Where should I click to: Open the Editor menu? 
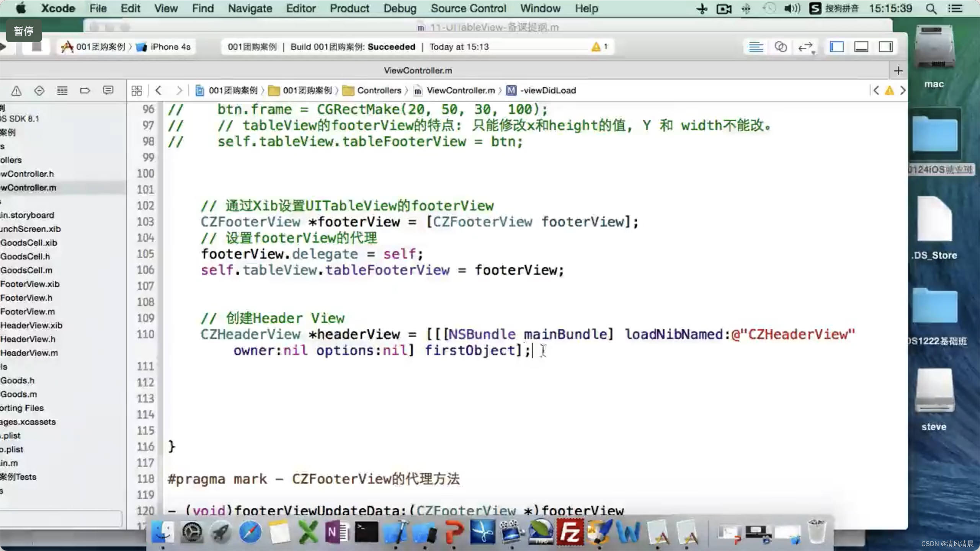(301, 8)
